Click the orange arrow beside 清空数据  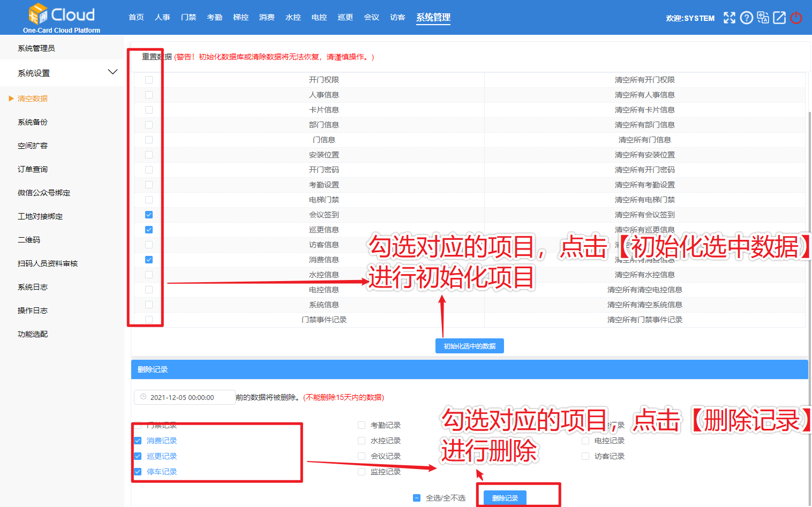click(11, 99)
